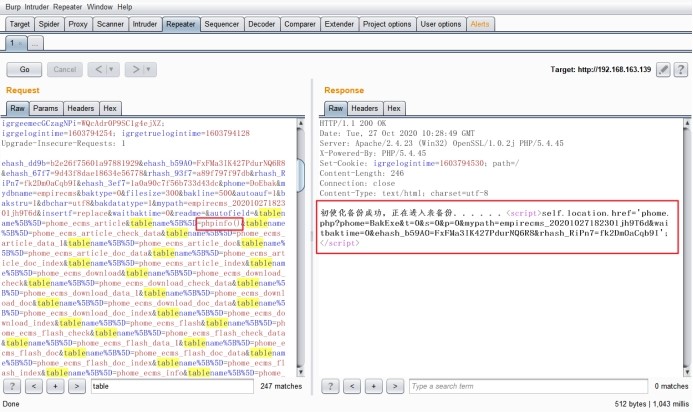
Task: Switch to the Spider tab
Action: pos(49,24)
